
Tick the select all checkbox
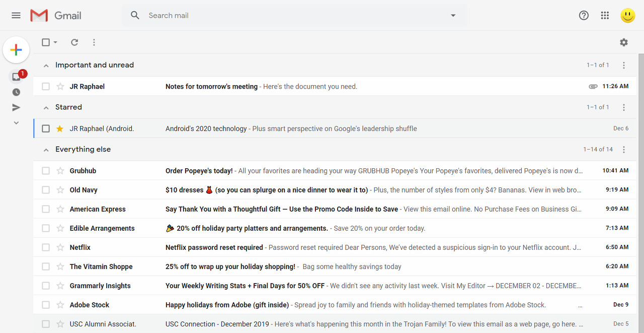[x=46, y=42]
